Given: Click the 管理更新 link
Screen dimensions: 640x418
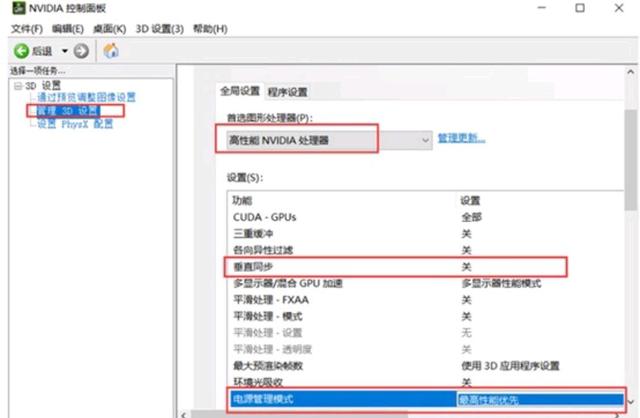Looking at the screenshot, I should pyautogui.click(x=462, y=138).
